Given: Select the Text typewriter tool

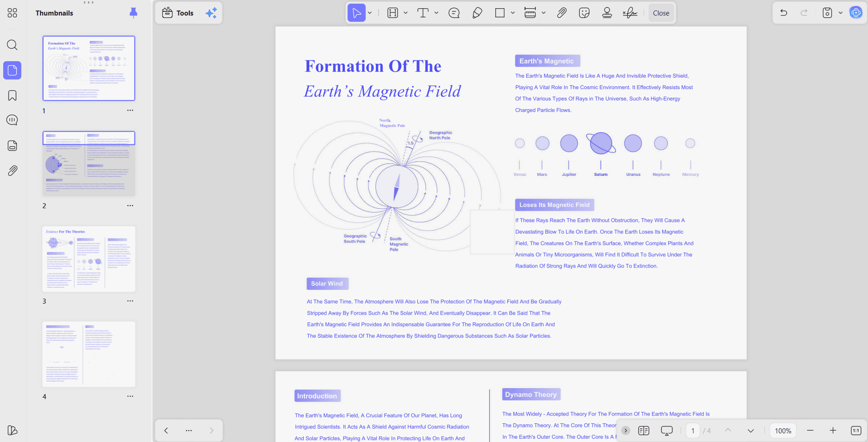Looking at the screenshot, I should click(423, 13).
